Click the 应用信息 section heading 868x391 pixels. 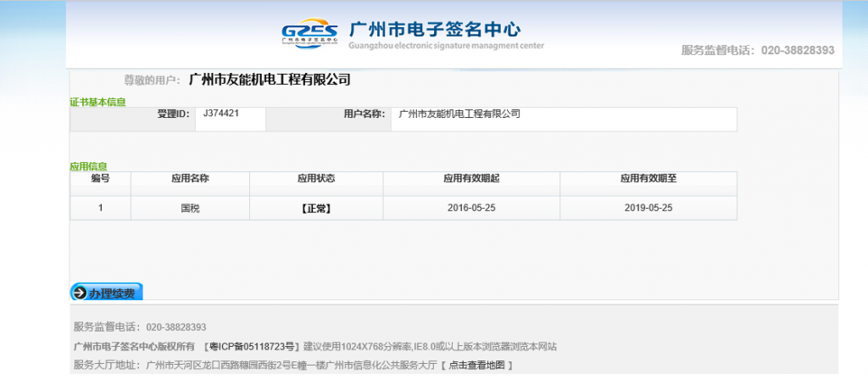[88, 166]
